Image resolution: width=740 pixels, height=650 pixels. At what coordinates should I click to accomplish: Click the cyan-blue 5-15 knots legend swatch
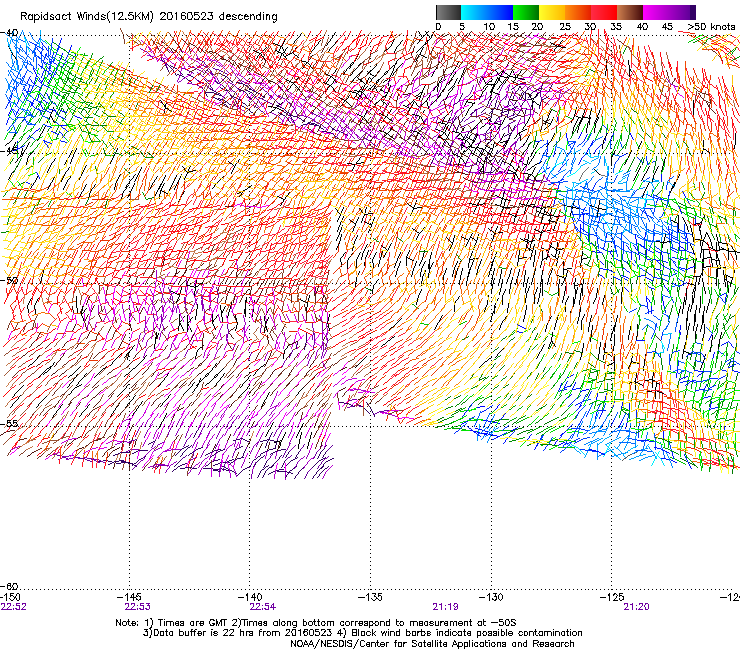487,12
